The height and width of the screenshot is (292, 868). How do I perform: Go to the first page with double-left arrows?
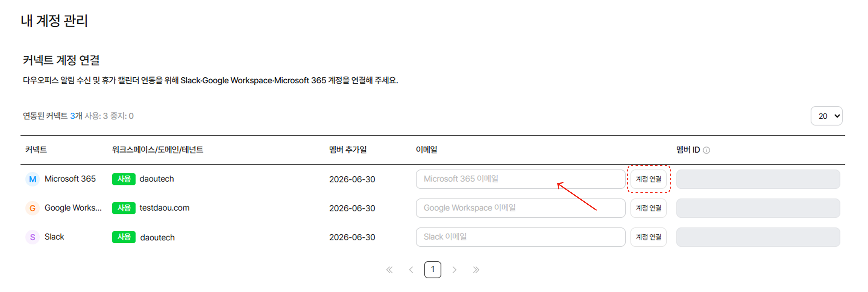pyautogui.click(x=389, y=269)
